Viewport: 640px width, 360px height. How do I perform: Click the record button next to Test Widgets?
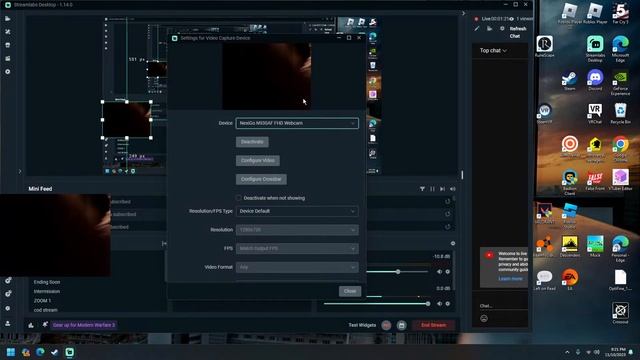[x=386, y=325]
